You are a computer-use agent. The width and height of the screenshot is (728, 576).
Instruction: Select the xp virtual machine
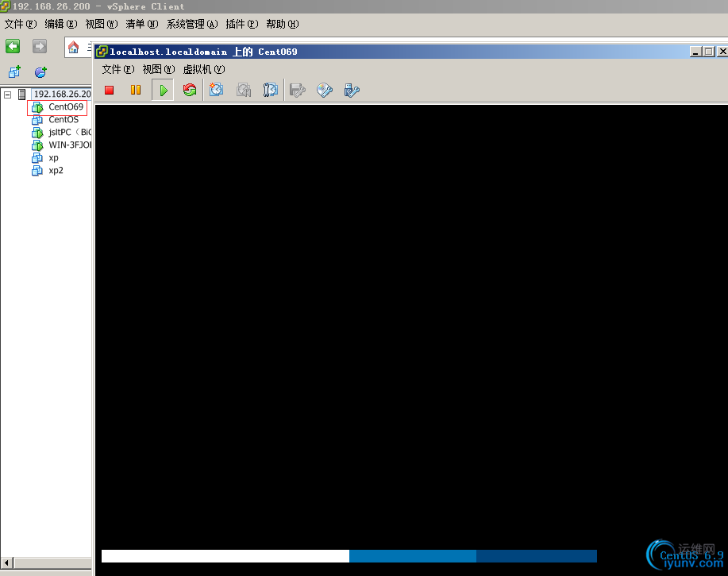[53, 158]
